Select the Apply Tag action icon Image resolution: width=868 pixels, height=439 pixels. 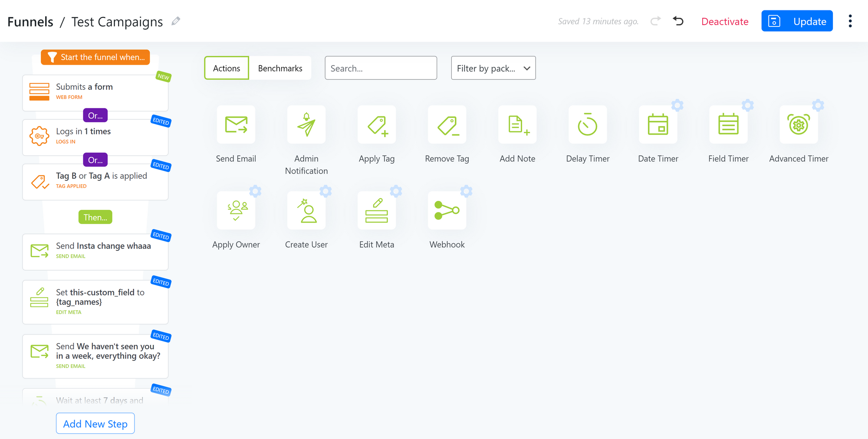click(x=377, y=124)
